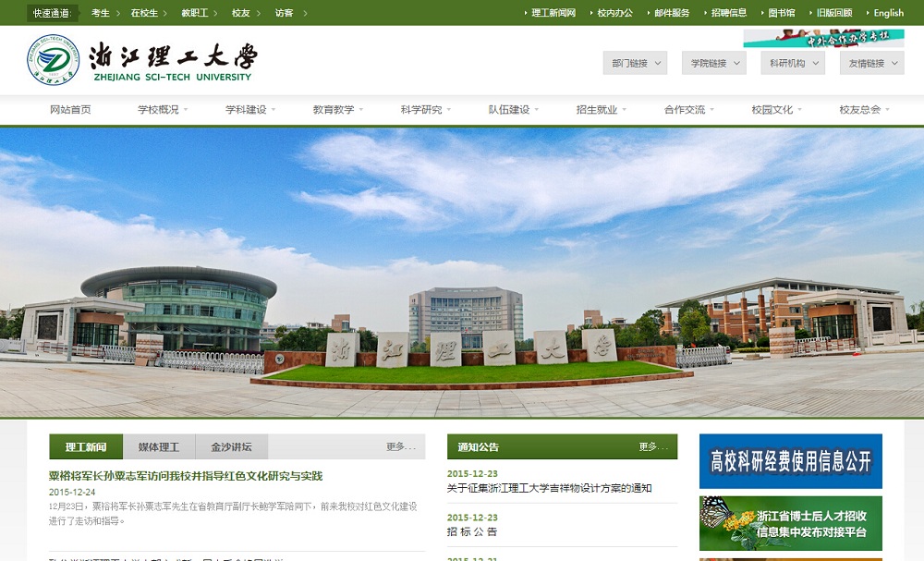The height and width of the screenshot is (561, 924).
Task: Open the 招标公告 notice
Action: tap(472, 531)
